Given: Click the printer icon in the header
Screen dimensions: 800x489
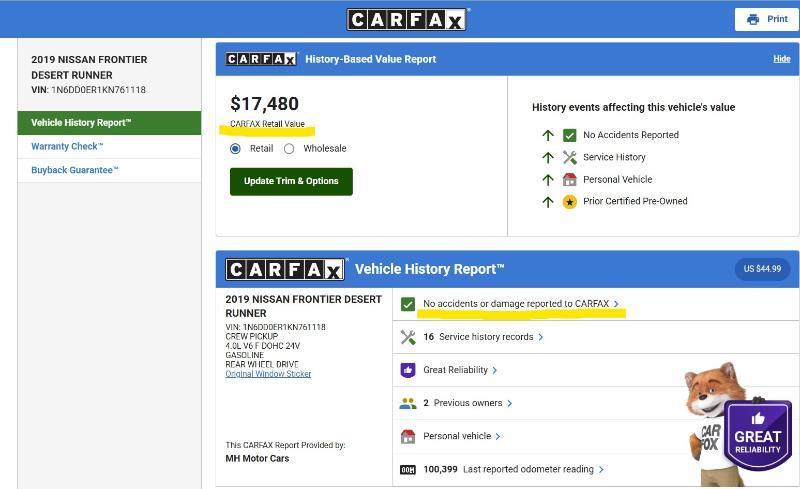Looking at the screenshot, I should click(752, 19).
